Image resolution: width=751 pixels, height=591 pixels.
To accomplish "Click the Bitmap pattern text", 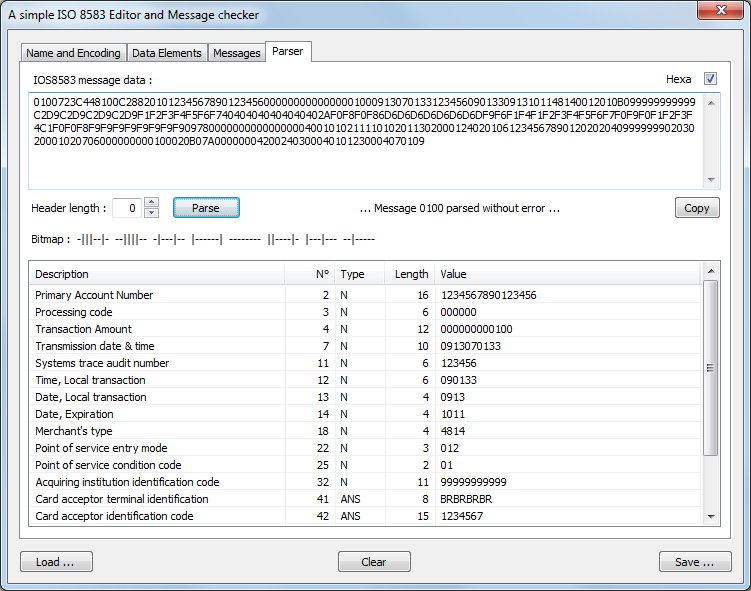I will coord(226,239).
